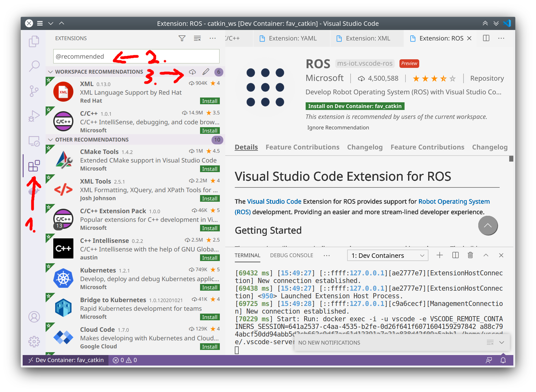Click errors and warnings count in status bar
Screen dimensions: 536x392
point(125,360)
